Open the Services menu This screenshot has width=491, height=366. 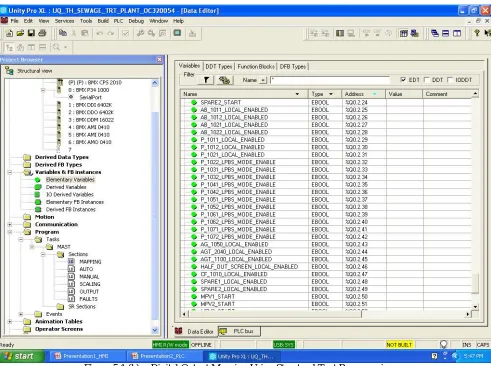click(64, 21)
